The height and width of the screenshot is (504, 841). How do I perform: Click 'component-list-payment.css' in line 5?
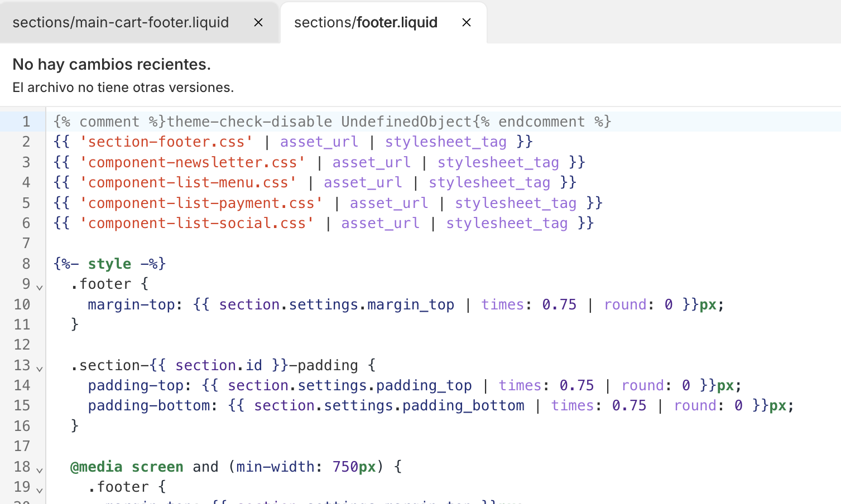click(x=201, y=203)
